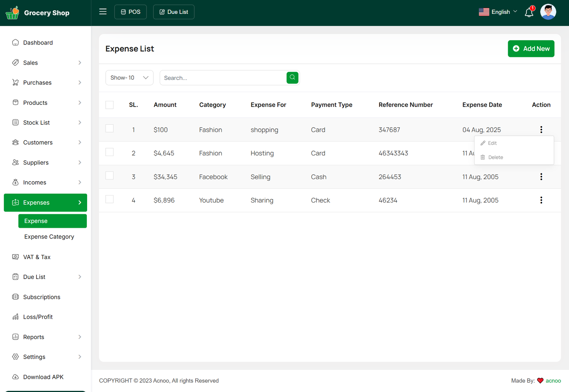Screen dimensions: 569x392
Task: Expand the Sales sidebar menu
Action: pyautogui.click(x=46, y=63)
